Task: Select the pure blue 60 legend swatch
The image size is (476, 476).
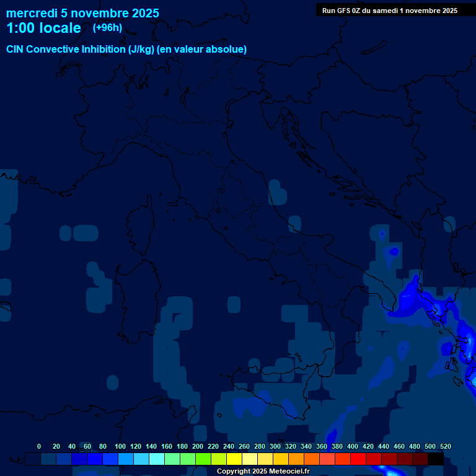Action: tap(95, 459)
